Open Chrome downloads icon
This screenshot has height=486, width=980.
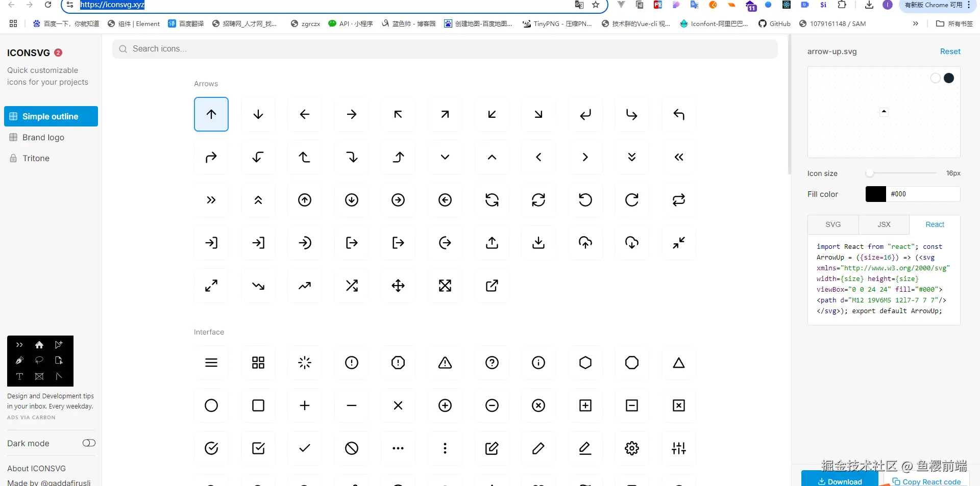coord(869,5)
